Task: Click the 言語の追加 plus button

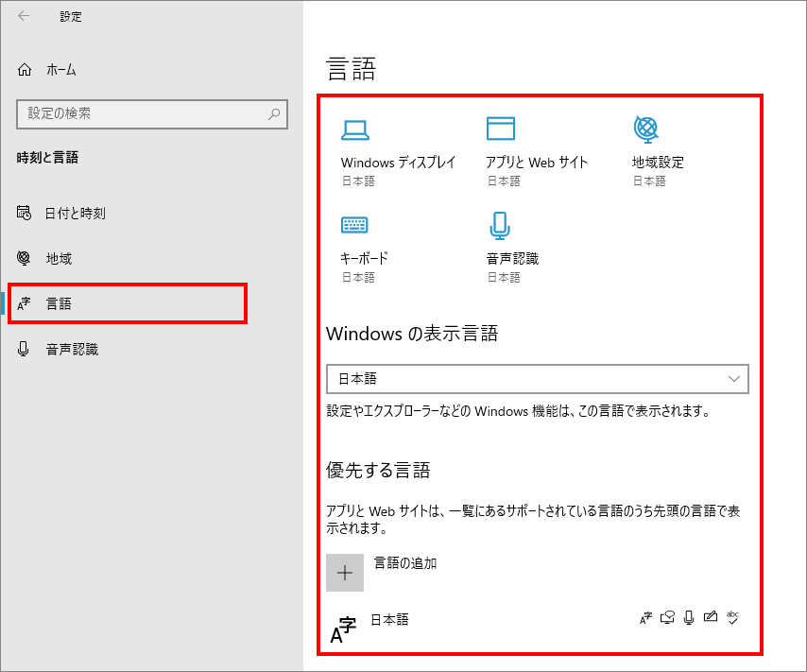Action: coord(345,573)
